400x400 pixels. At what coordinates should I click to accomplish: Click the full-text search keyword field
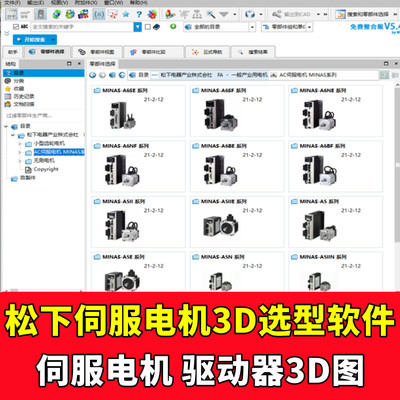[x=82, y=27]
